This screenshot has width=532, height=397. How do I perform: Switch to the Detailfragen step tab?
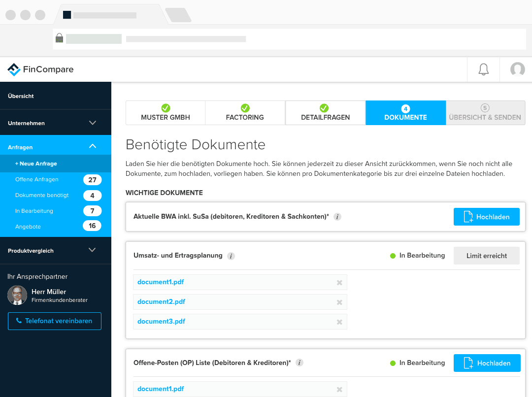tap(325, 113)
